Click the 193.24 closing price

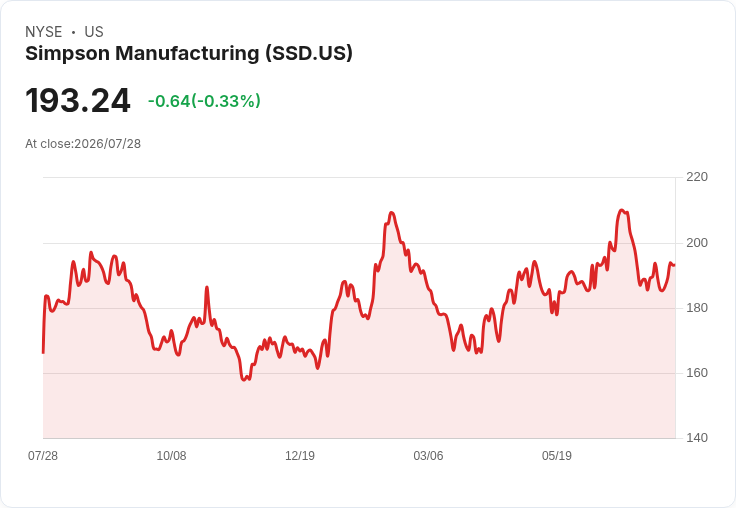tap(78, 100)
